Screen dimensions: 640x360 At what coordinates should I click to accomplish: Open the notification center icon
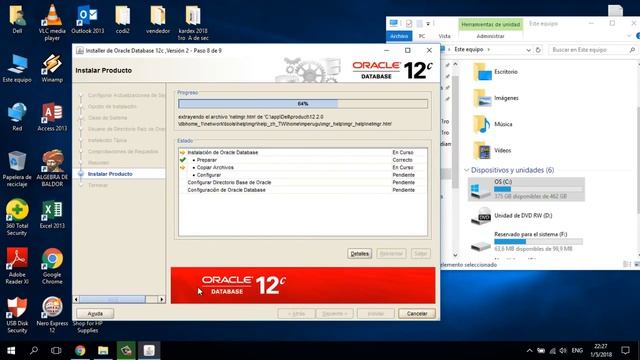625,350
